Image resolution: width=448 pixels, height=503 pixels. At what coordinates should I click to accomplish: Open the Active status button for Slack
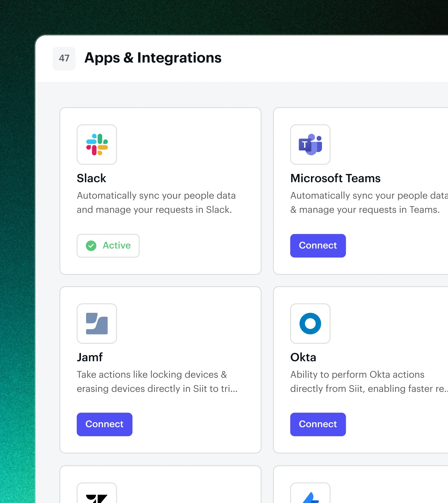point(108,246)
